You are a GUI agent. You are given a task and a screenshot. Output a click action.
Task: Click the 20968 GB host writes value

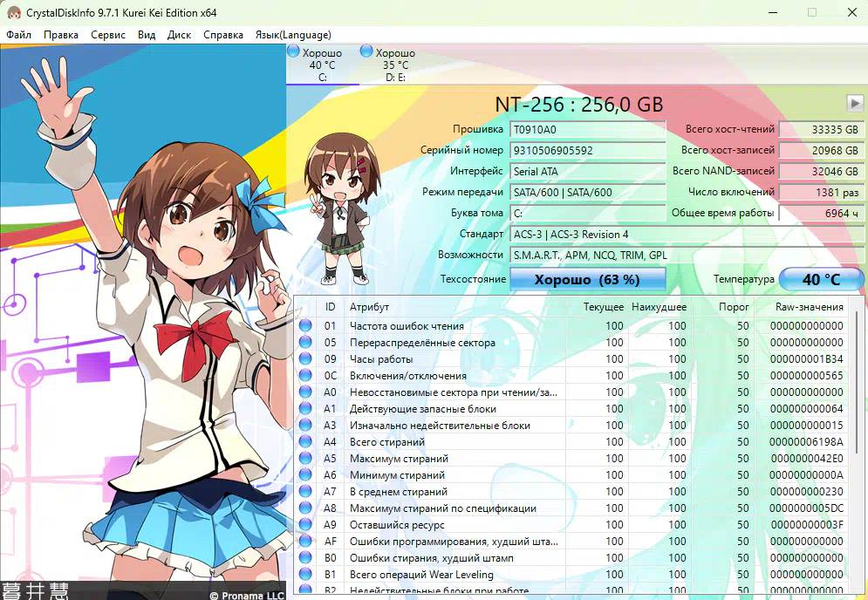coord(821,151)
